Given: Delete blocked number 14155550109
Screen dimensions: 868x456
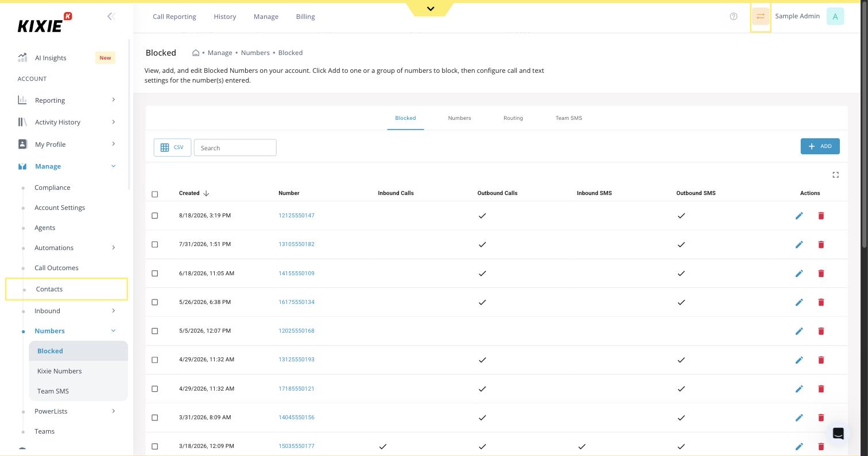Looking at the screenshot, I should (821, 274).
